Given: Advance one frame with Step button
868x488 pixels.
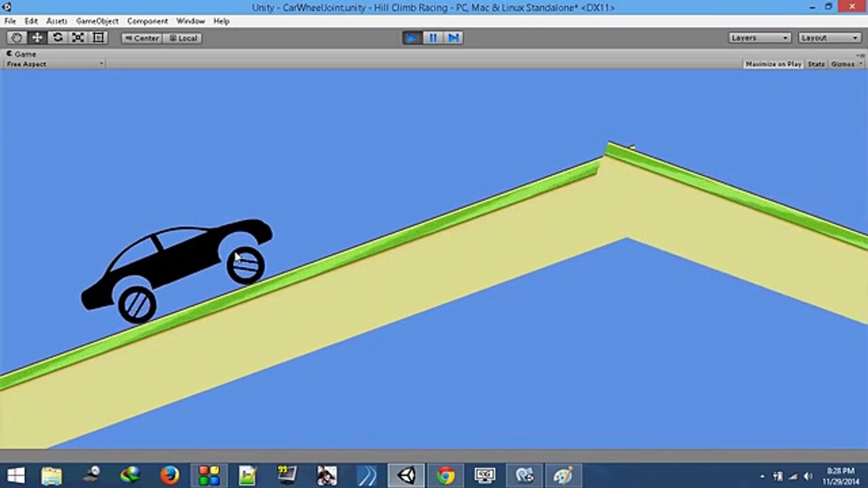Looking at the screenshot, I should (x=453, y=38).
